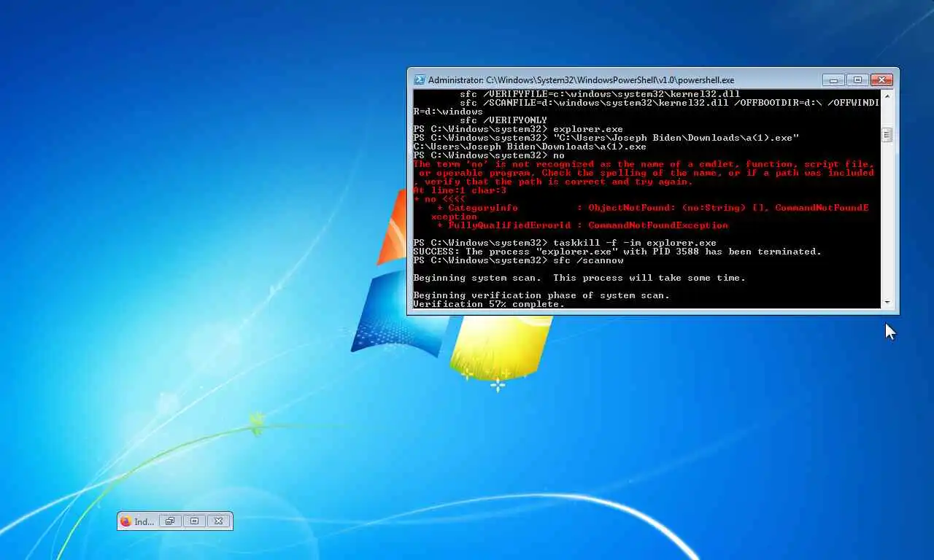934x560 pixels.
Task: Click the 'sfc /VERIFYFILE' example line
Action: pos(600,94)
